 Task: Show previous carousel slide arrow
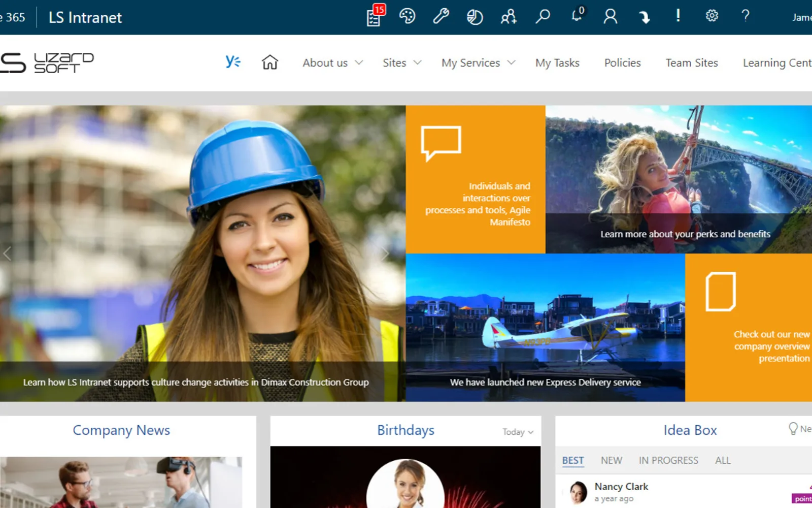(7, 253)
